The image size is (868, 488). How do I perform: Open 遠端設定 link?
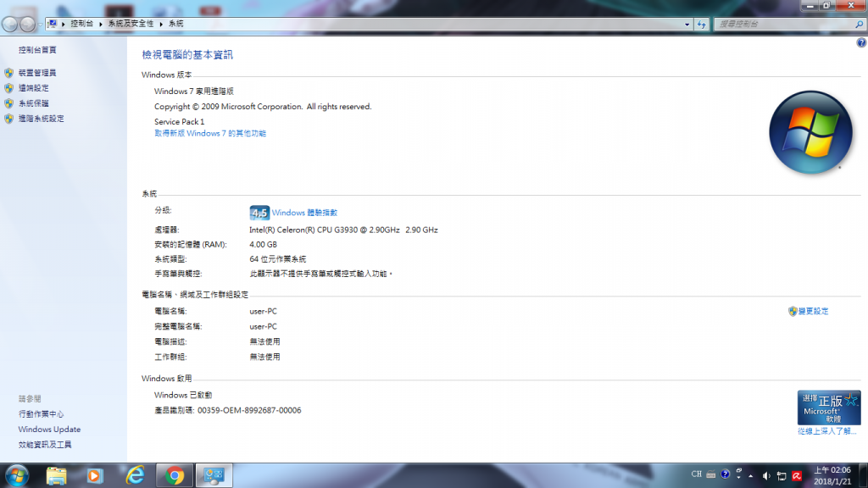(33, 88)
